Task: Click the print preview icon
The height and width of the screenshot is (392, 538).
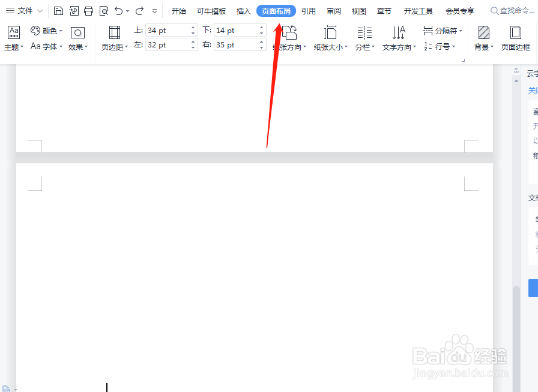Action: tap(103, 10)
